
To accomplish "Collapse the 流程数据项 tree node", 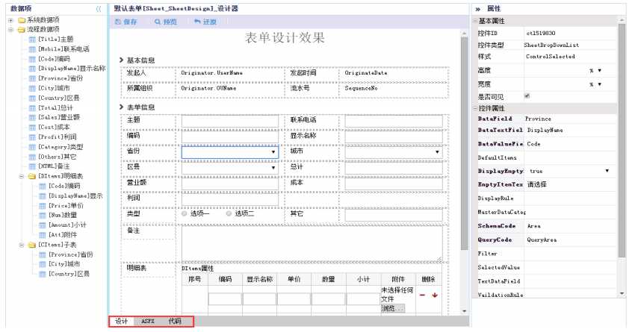I will (11, 30).
